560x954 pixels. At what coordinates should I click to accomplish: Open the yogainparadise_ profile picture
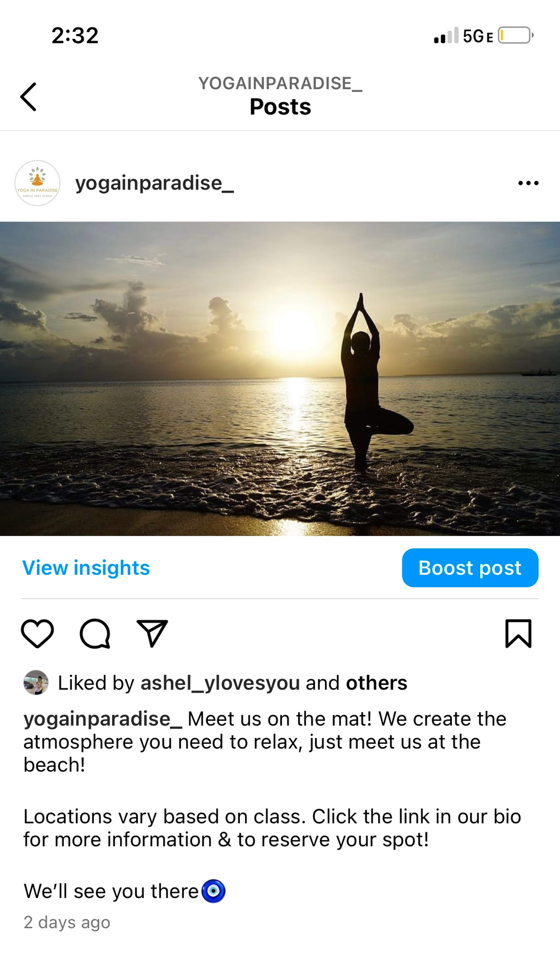(x=37, y=183)
